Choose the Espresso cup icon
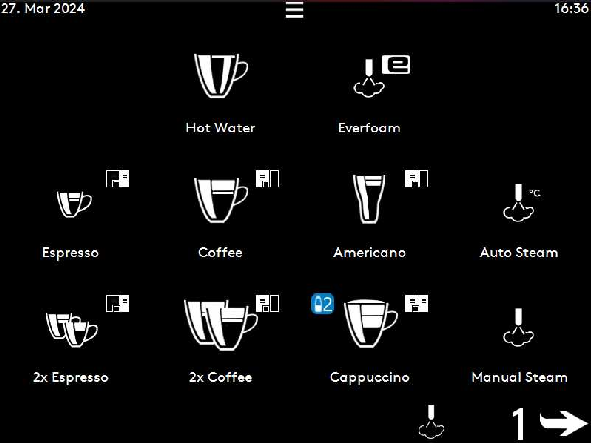The image size is (591, 443). click(74, 204)
